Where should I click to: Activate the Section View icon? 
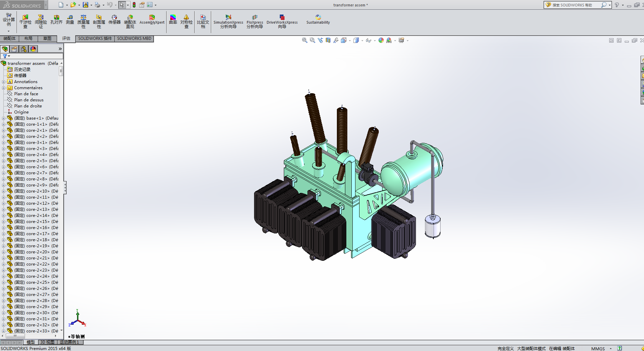point(328,40)
